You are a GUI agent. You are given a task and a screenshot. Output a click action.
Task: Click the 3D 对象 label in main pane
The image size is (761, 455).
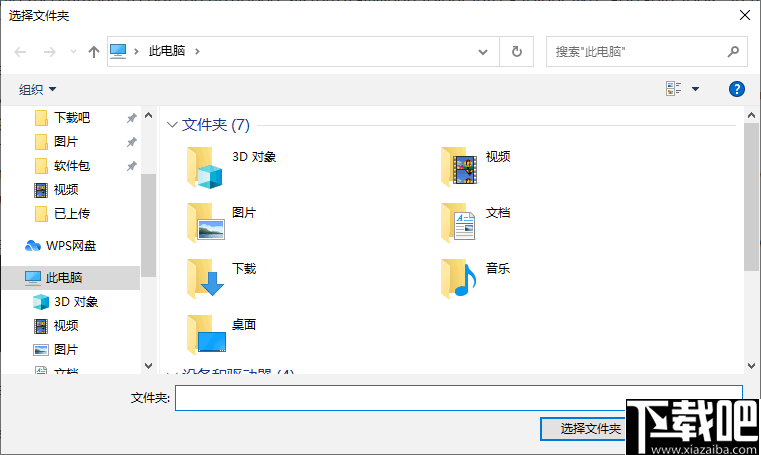[x=254, y=157]
